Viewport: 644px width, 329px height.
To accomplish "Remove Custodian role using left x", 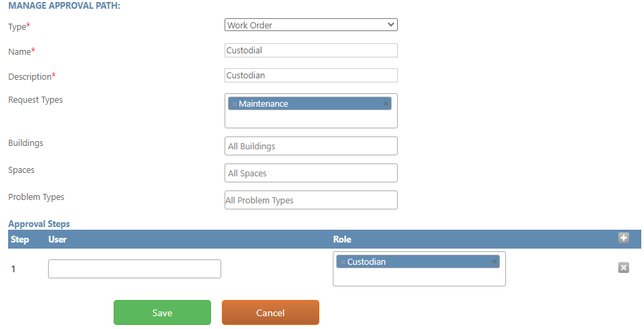I will coord(343,262).
